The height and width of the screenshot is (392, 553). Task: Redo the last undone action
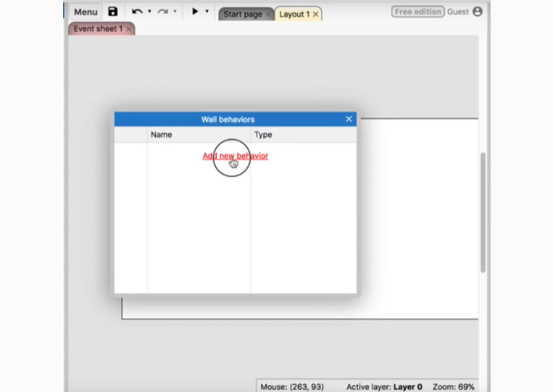[162, 12]
